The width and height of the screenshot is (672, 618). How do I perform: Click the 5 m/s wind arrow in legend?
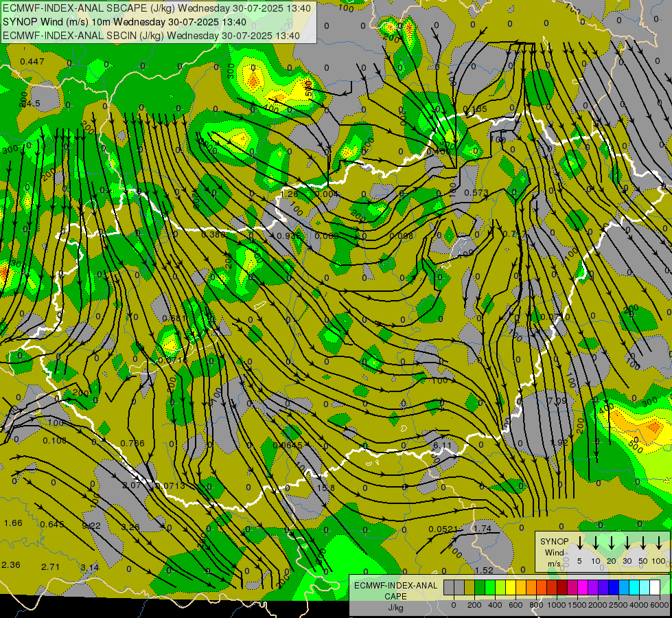[579, 543]
